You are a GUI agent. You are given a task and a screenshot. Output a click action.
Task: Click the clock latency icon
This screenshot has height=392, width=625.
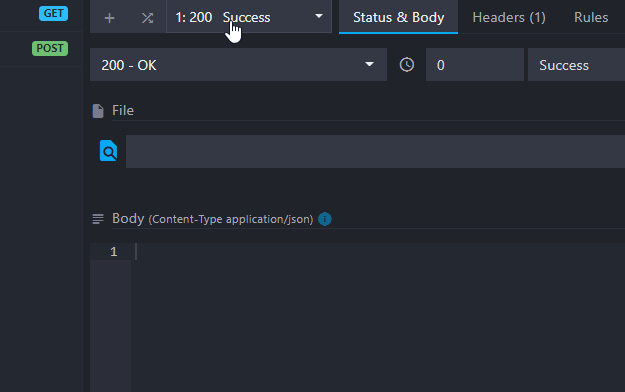pyautogui.click(x=407, y=65)
